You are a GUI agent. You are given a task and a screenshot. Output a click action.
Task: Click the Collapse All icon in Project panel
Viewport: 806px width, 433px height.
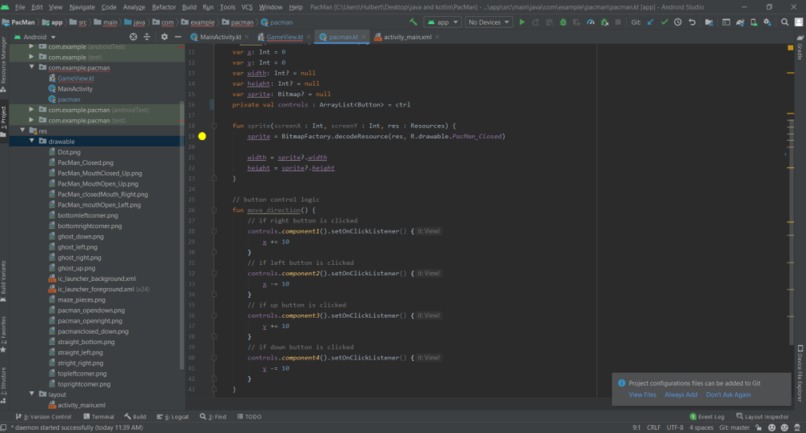[147, 37]
